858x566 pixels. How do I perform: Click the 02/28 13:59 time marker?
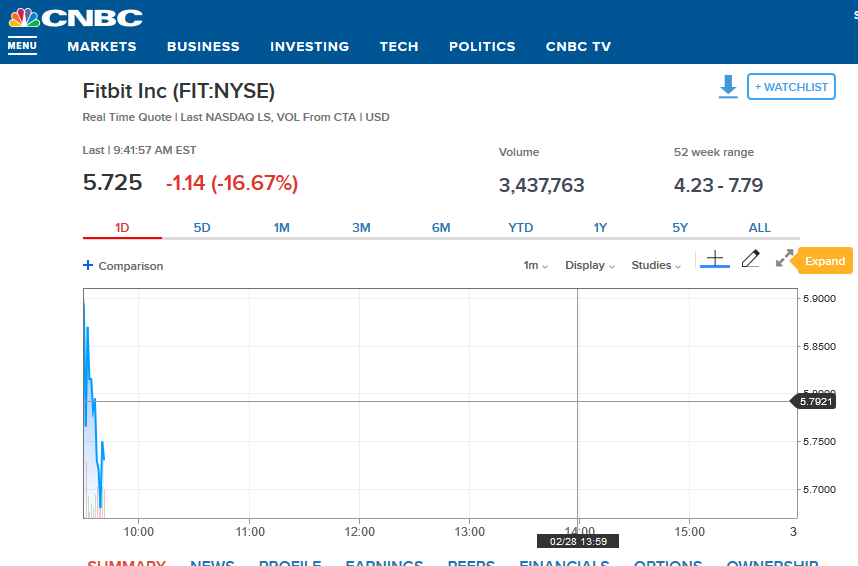click(x=578, y=541)
